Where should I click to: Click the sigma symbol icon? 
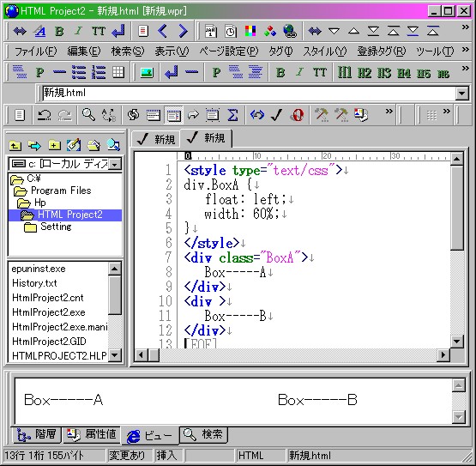tap(232, 115)
